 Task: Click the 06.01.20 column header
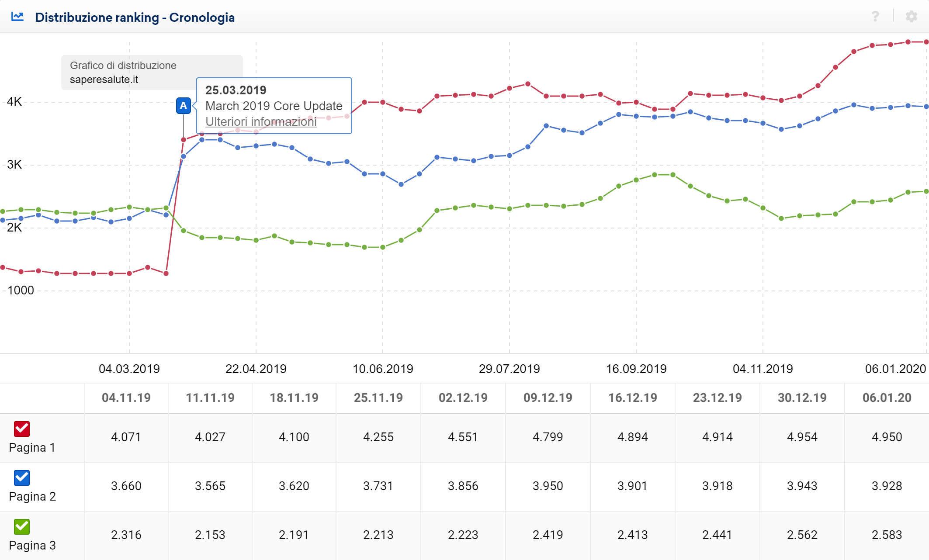[x=887, y=398]
